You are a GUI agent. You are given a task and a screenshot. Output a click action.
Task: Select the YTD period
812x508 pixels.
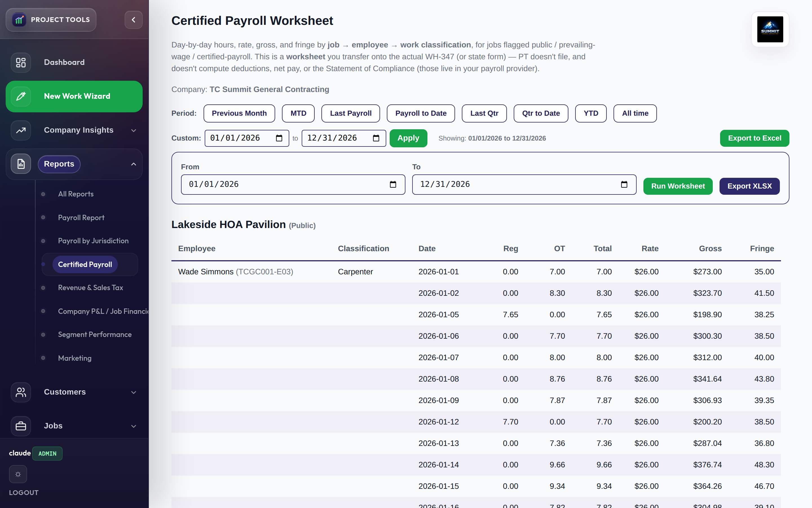[x=591, y=113]
